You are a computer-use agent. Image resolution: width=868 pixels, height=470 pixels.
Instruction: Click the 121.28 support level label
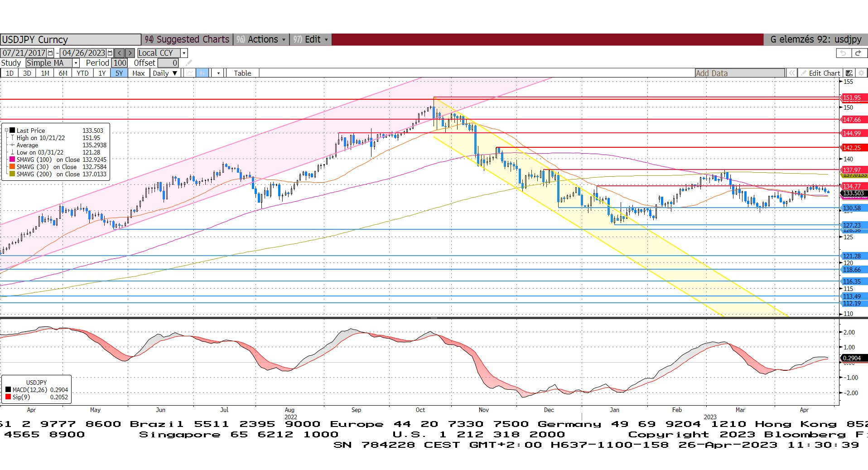[x=854, y=256]
